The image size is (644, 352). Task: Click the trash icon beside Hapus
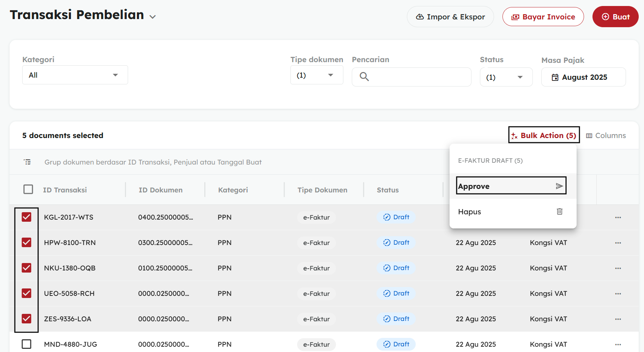click(x=560, y=211)
